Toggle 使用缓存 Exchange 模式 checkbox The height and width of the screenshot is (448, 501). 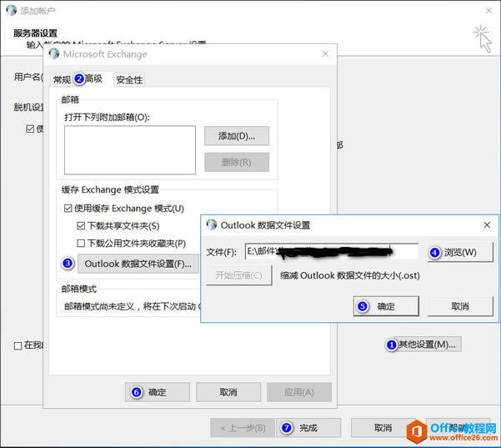[x=68, y=209]
